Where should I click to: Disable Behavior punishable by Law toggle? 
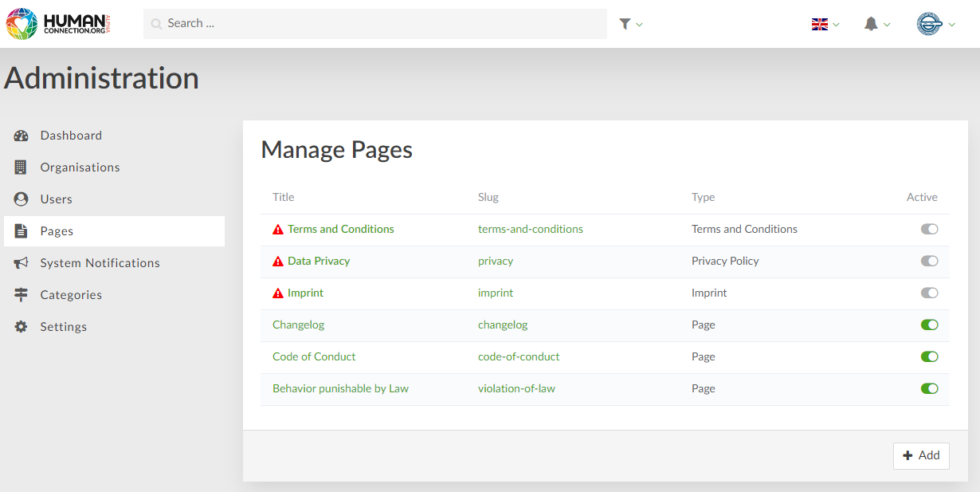click(929, 388)
